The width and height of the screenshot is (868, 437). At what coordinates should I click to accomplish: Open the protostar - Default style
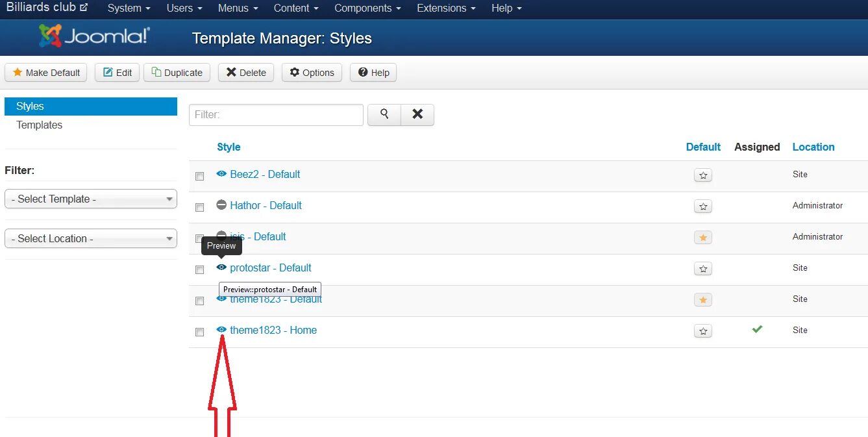[x=271, y=268]
